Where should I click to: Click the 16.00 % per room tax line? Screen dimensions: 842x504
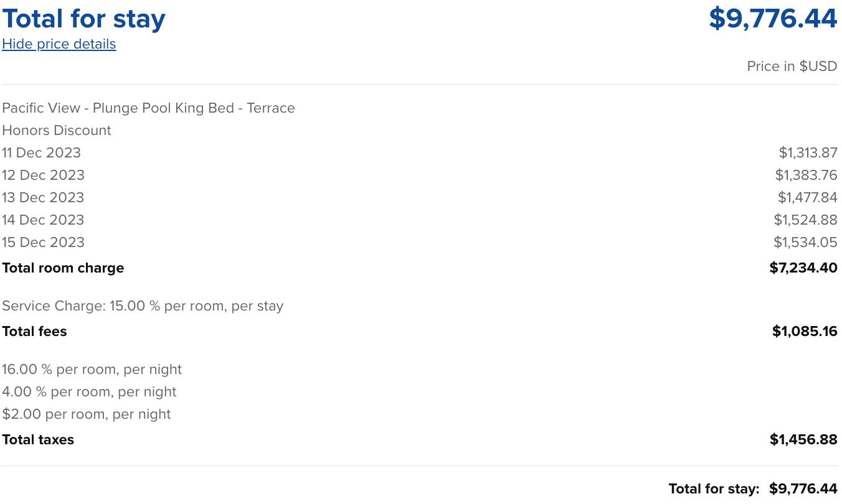92,370
